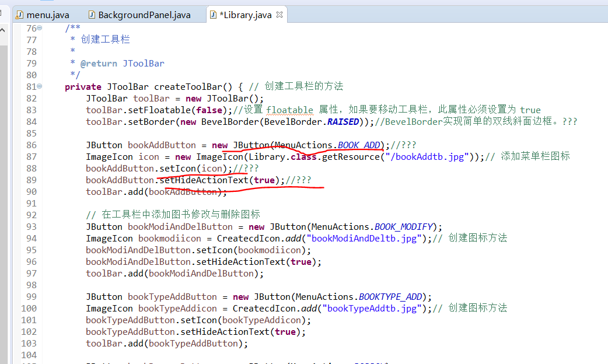Click setHideActionText on line 102
This screenshot has height=364, width=608.
[x=225, y=332]
